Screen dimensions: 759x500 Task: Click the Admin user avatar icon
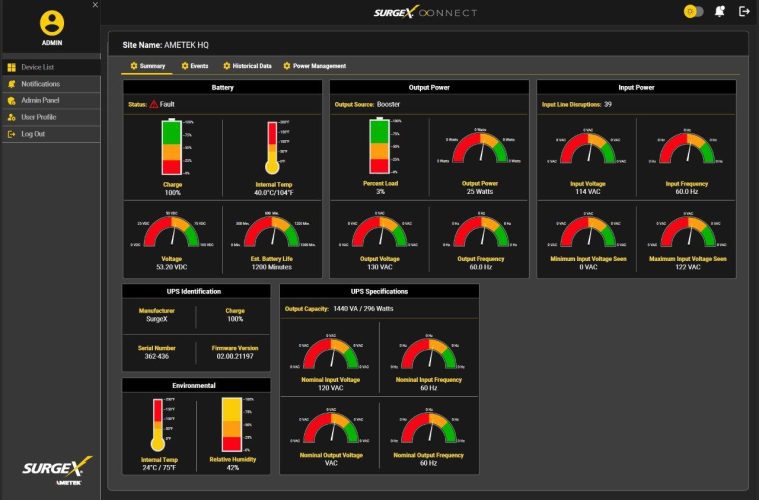(52, 23)
